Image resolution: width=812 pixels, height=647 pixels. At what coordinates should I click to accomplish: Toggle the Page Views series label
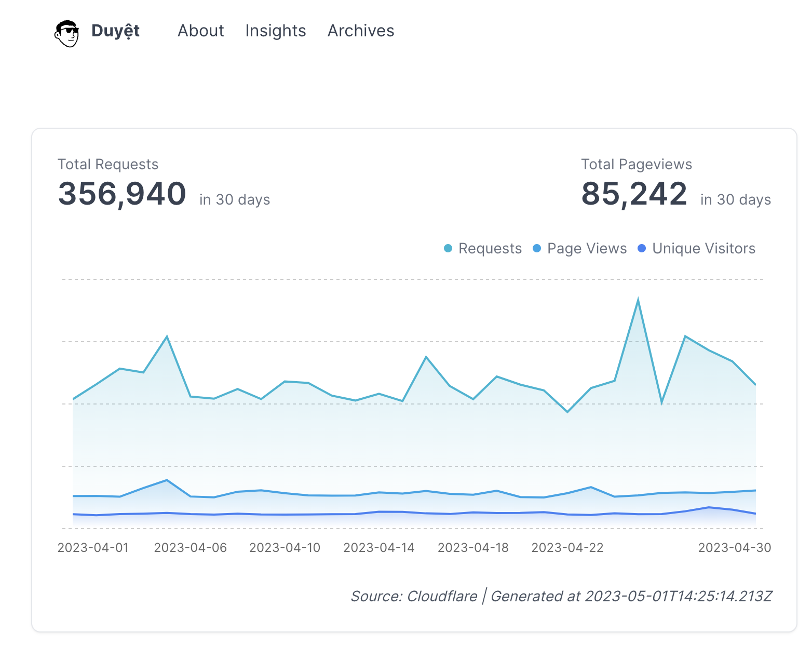(587, 249)
